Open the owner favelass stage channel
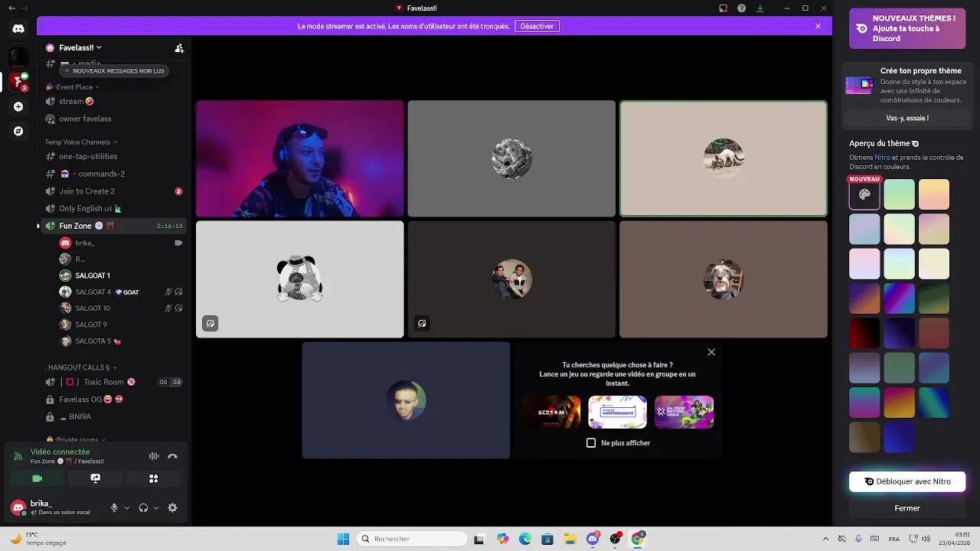Screen dimensions: 980x551 pos(114,119)
